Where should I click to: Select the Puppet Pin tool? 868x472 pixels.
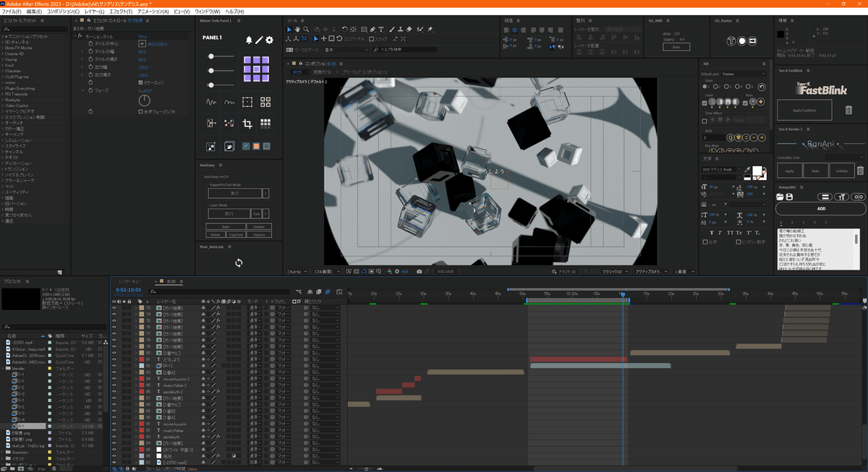[x=430, y=30]
